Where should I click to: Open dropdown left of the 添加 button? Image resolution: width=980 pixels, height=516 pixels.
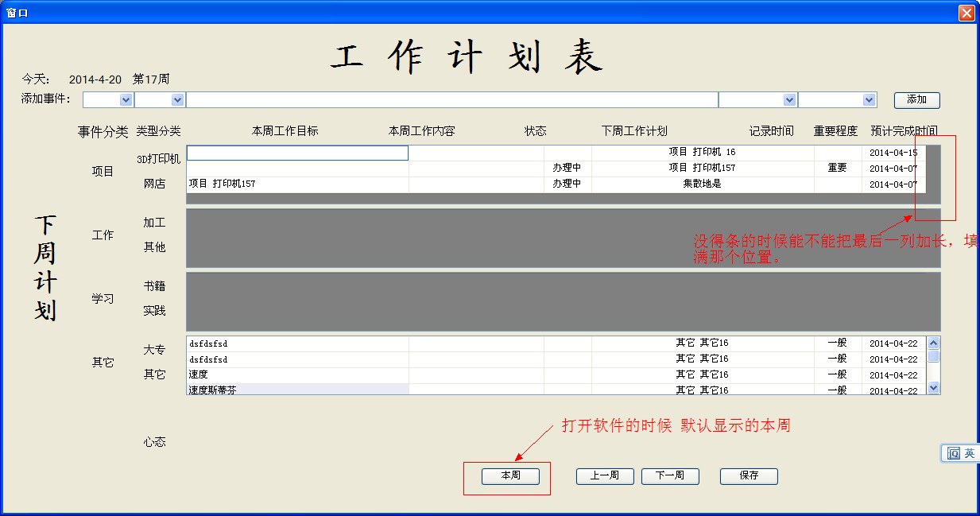click(x=869, y=100)
